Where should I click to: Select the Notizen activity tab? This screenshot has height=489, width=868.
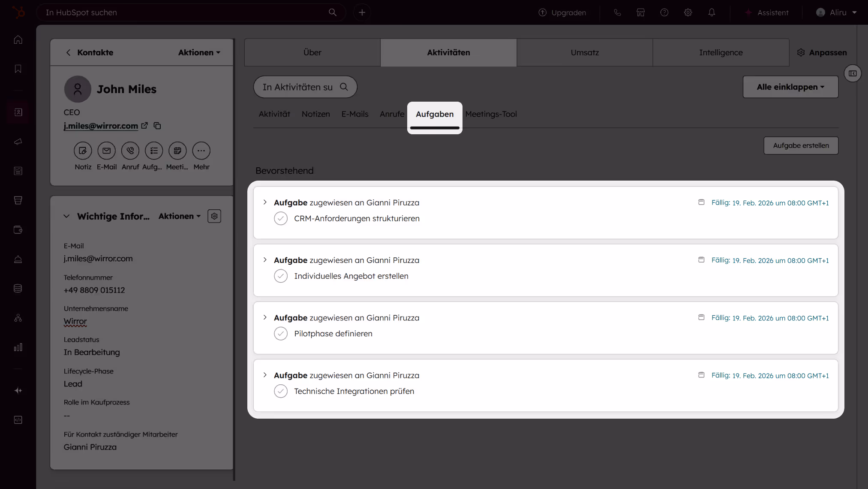pos(315,114)
